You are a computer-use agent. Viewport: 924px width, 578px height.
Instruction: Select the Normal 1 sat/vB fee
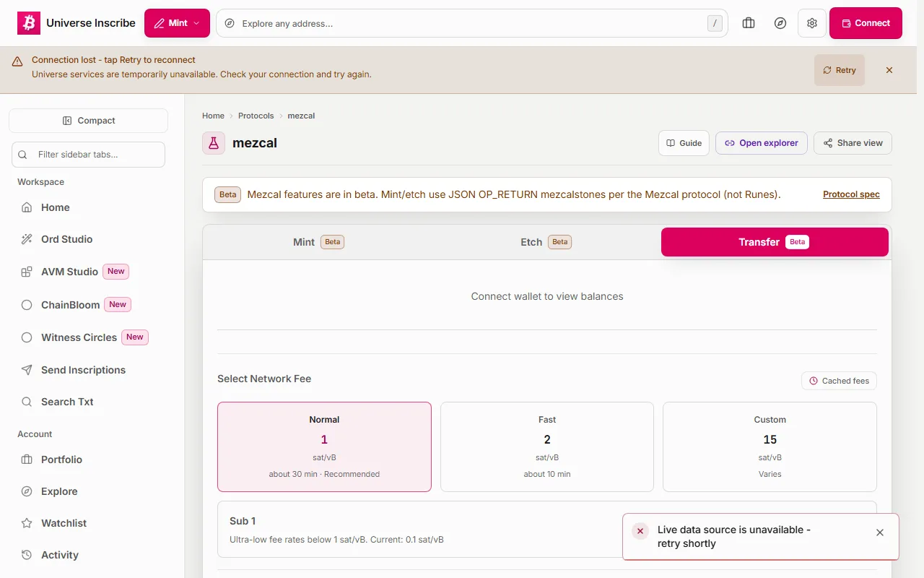(x=324, y=447)
